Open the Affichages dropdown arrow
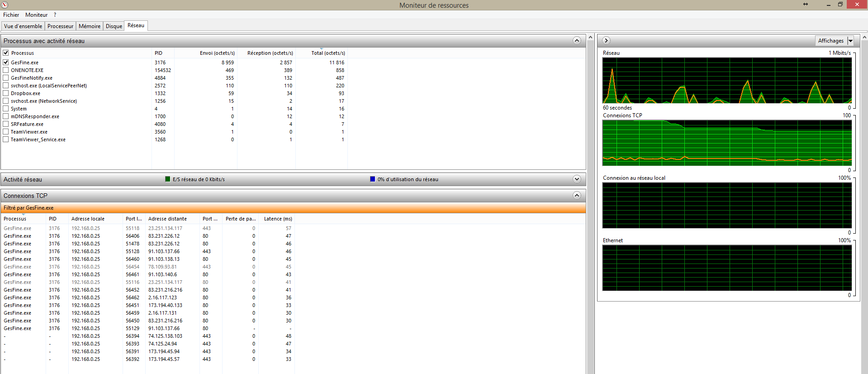Screen dimensions: 868x374 pyautogui.click(x=850, y=41)
